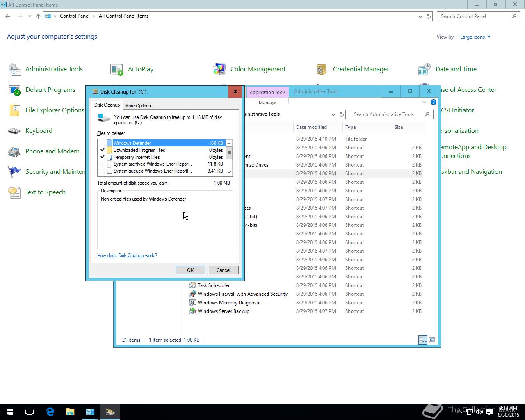Click All Control Panel Items breadcrumb
Viewport: 525px width, 420px height.
pyautogui.click(x=124, y=16)
